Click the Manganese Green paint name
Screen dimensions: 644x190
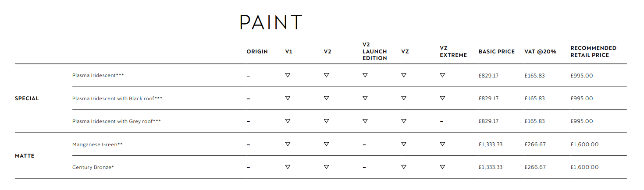(x=97, y=144)
